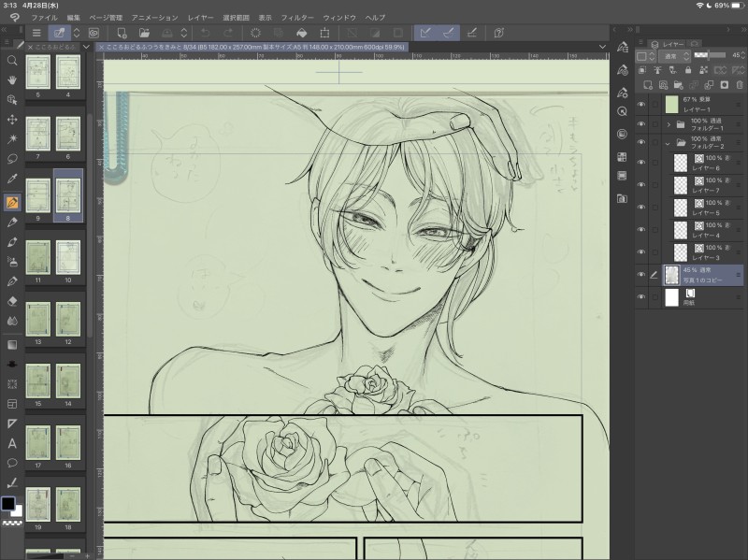Open the canvas tab list chevron
The height and width of the screenshot is (560, 748).
click(x=602, y=47)
